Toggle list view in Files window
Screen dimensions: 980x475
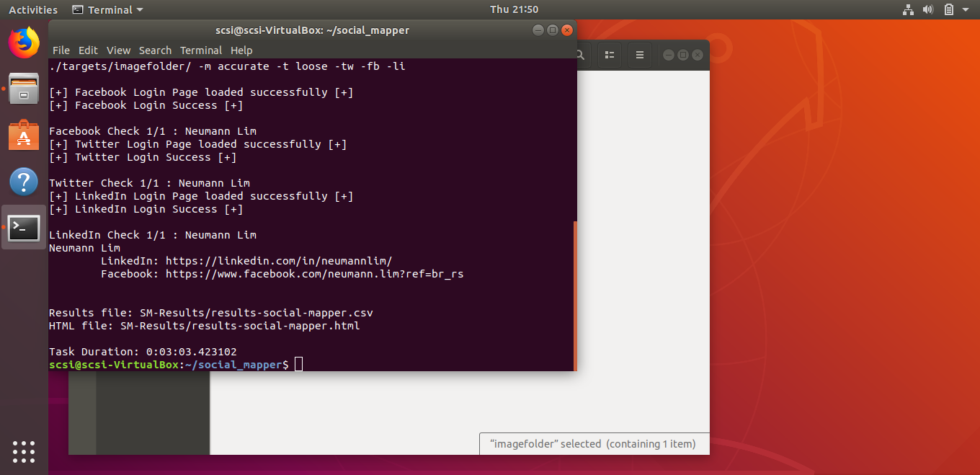(x=610, y=55)
